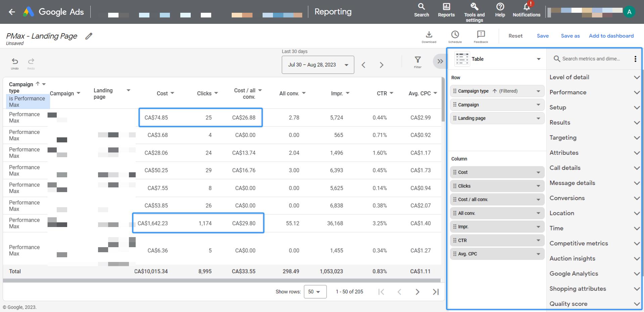Image resolution: width=644 pixels, height=312 pixels.
Task: Open Avg. CPC column header menu
Action: click(435, 93)
